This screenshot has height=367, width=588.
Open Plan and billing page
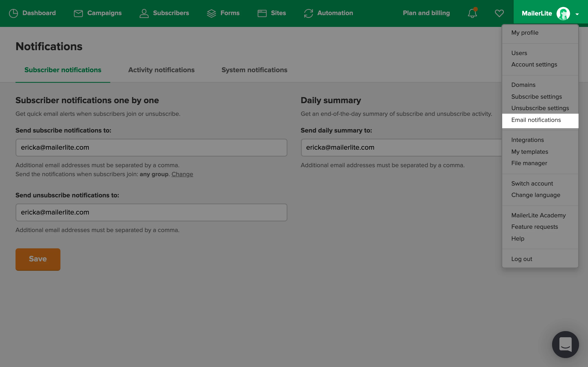pos(426,13)
